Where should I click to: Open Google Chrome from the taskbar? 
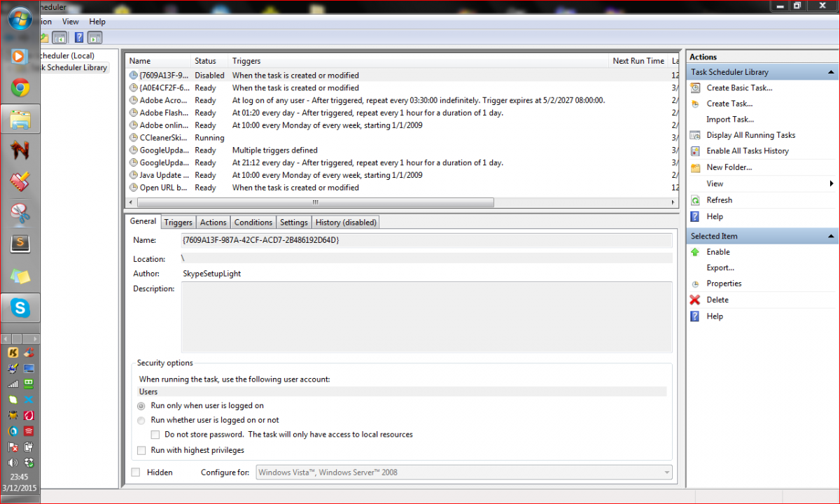click(x=20, y=87)
